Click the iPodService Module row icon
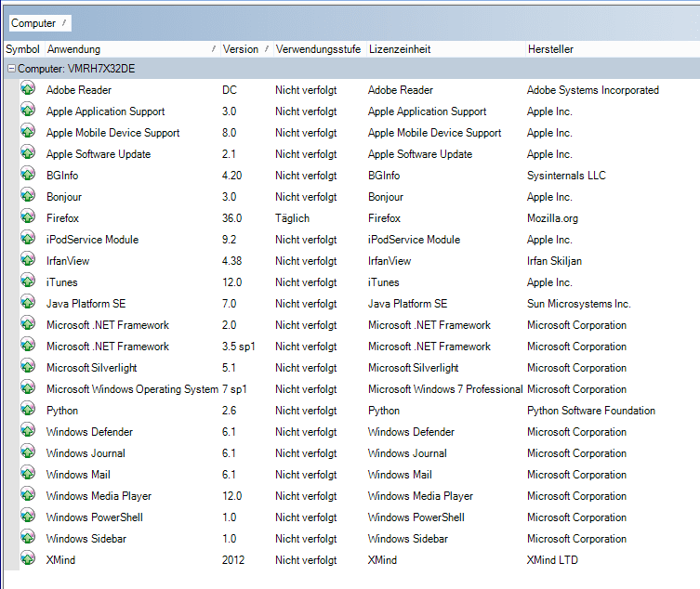700x589 pixels. pyautogui.click(x=28, y=238)
